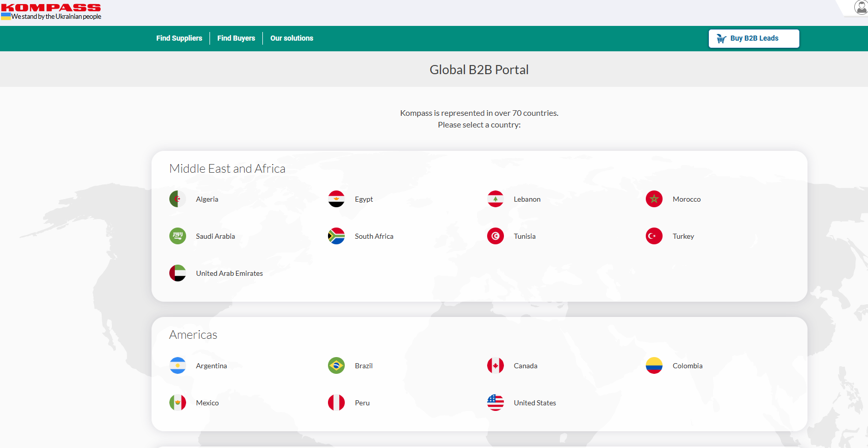Click the Mexico flag icon
Screen dimensions: 868x448
click(x=177, y=403)
